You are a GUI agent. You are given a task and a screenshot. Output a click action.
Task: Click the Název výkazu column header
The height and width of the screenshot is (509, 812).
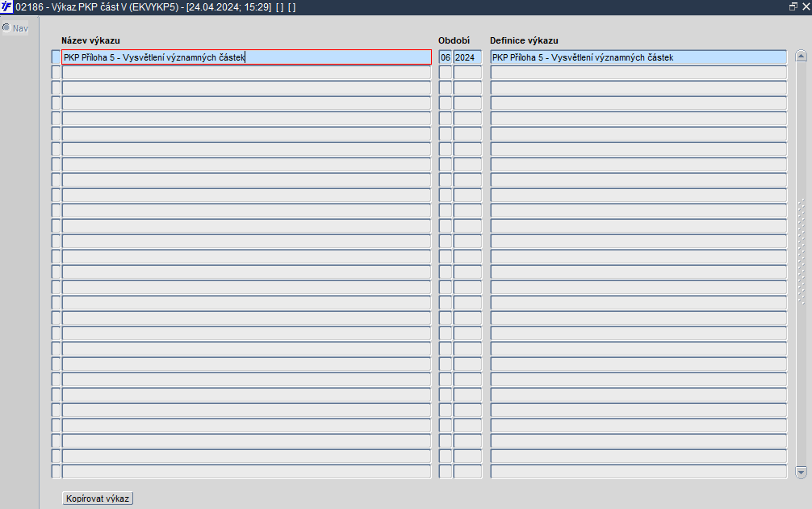(x=90, y=40)
